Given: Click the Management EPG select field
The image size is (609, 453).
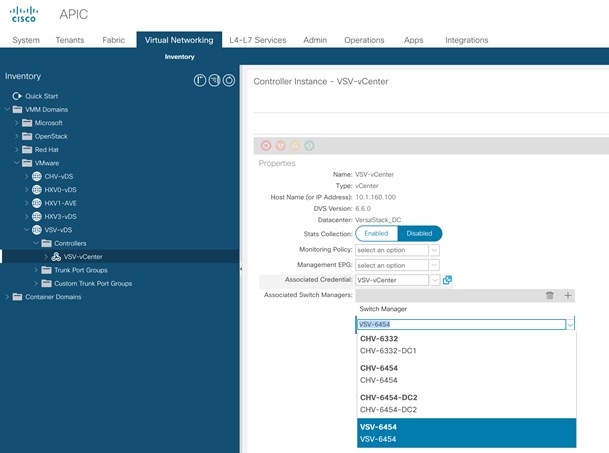Looking at the screenshot, I should (392, 265).
